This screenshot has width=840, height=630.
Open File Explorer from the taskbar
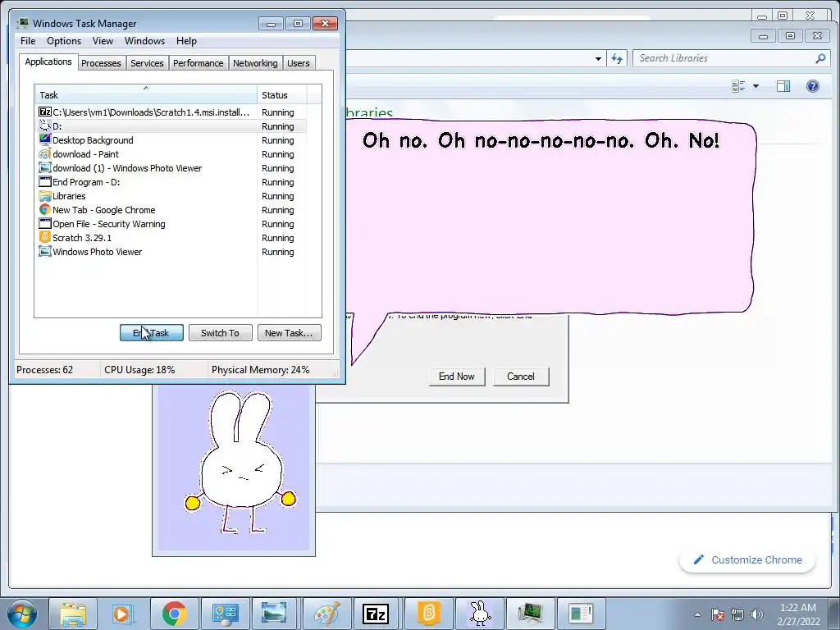click(x=73, y=614)
